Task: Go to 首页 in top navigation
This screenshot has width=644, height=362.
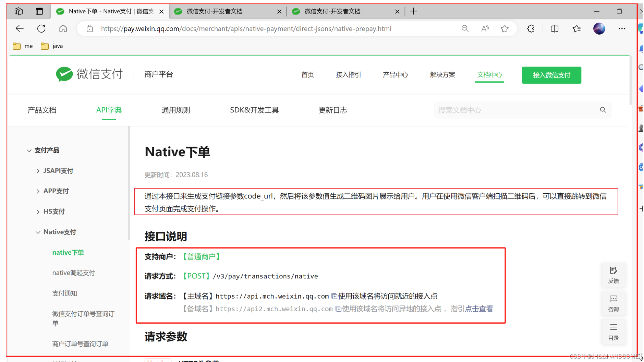Action: point(307,75)
